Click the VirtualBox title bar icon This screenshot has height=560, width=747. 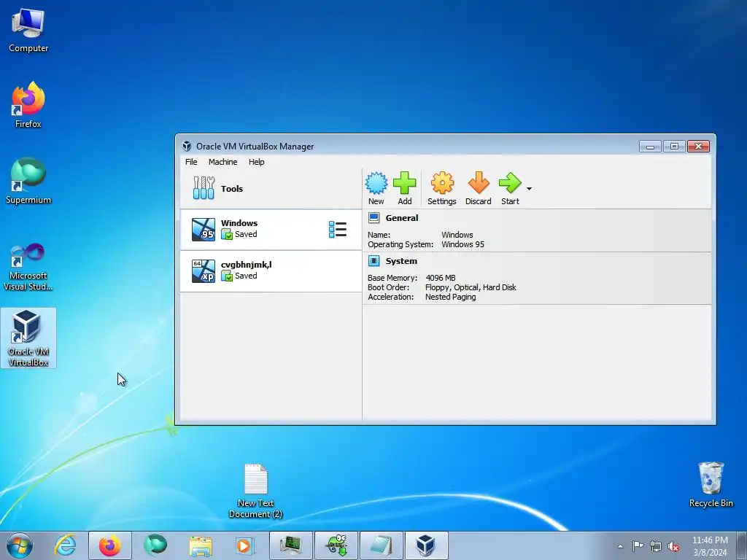tap(187, 146)
